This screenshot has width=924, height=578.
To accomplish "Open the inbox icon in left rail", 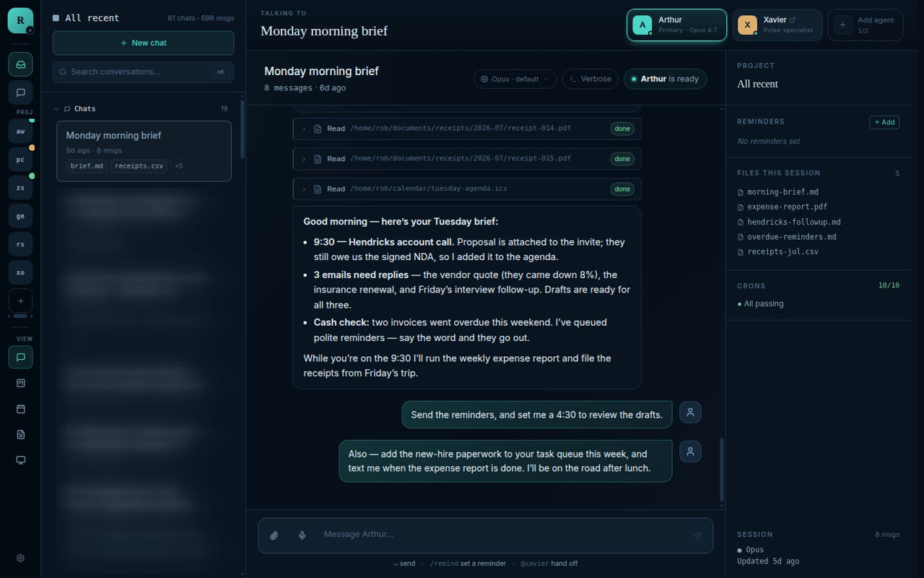I will (20, 64).
